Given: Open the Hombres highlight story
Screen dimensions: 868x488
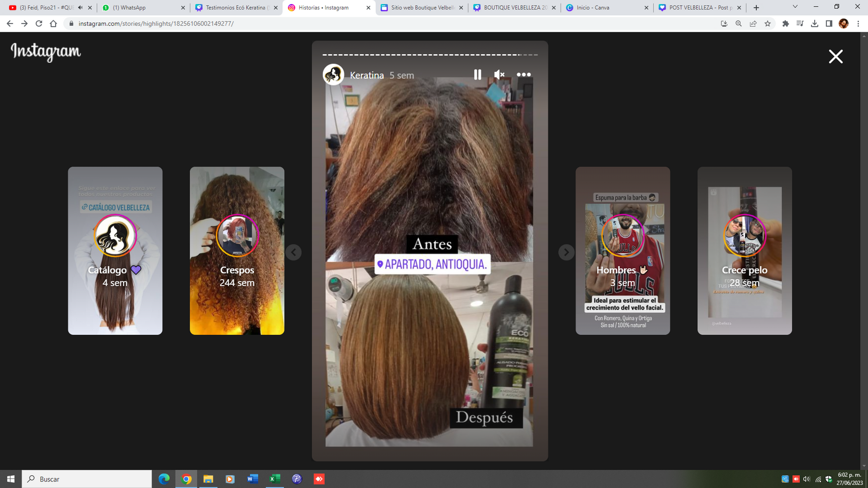Looking at the screenshot, I should point(622,251).
